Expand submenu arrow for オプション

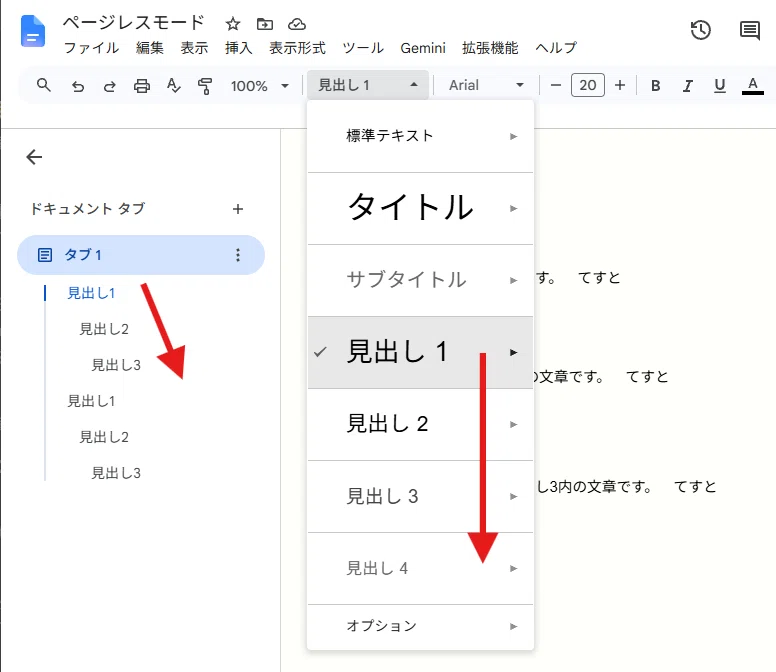click(x=513, y=626)
